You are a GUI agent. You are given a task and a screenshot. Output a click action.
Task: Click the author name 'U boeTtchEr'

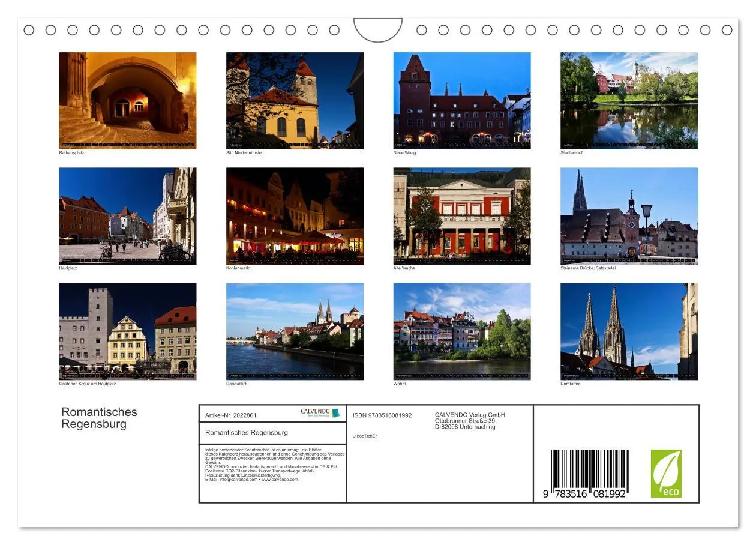click(365, 436)
